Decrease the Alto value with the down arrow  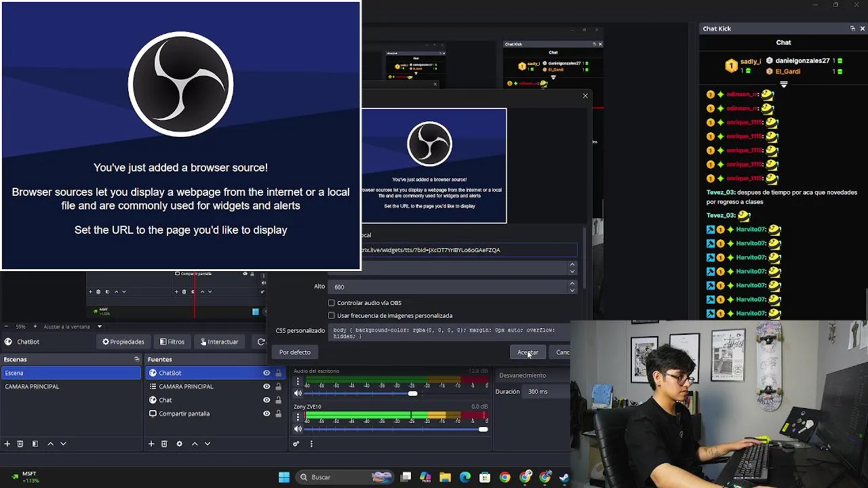coord(572,290)
